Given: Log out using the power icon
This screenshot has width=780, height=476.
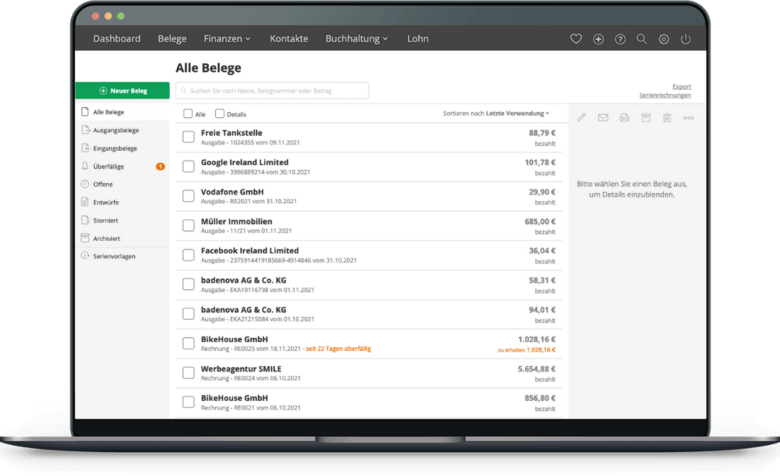Looking at the screenshot, I should [685, 39].
